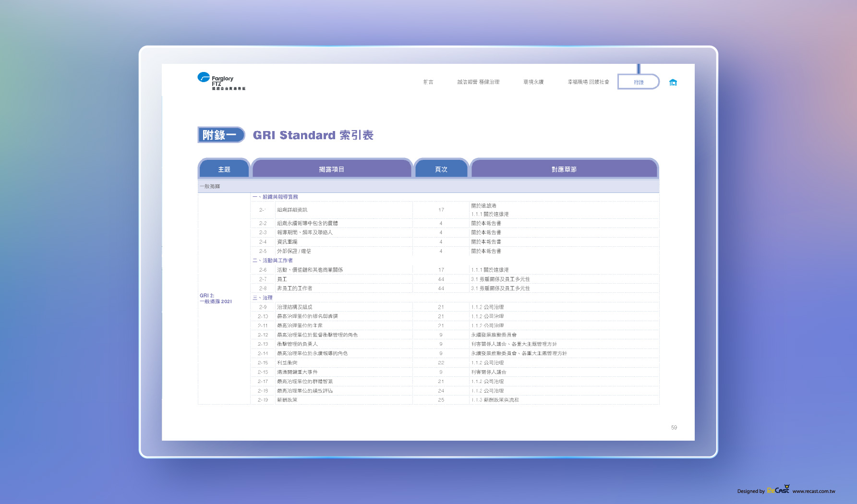Select 最高治理單位的主席 item
The width and height of the screenshot is (857, 504).
(300, 325)
